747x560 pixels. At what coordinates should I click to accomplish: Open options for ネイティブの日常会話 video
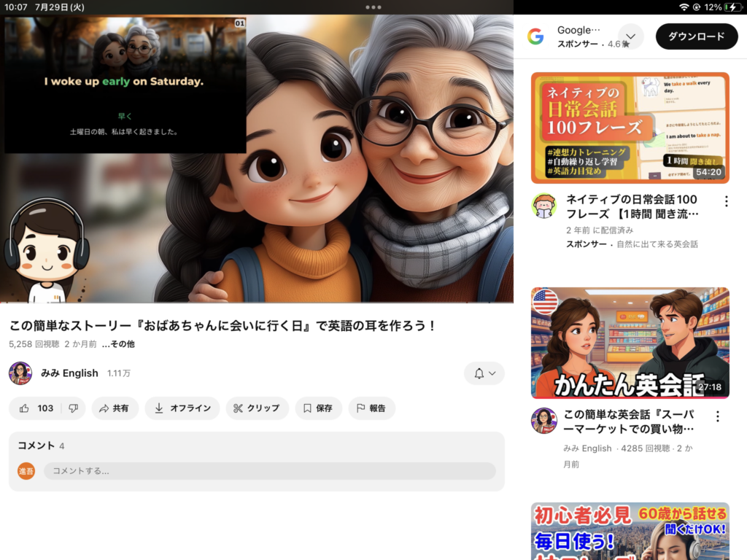click(726, 201)
